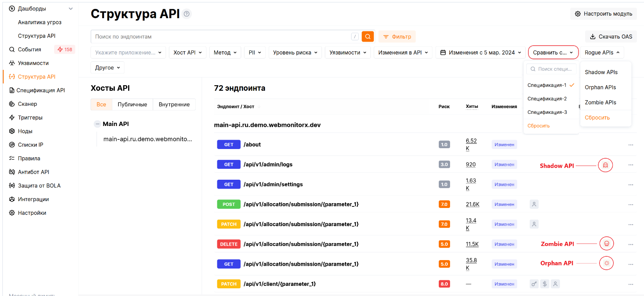The height and width of the screenshot is (296, 644).
Task: Open Защита от BOLA via its sidebar icon
Action: (12, 186)
